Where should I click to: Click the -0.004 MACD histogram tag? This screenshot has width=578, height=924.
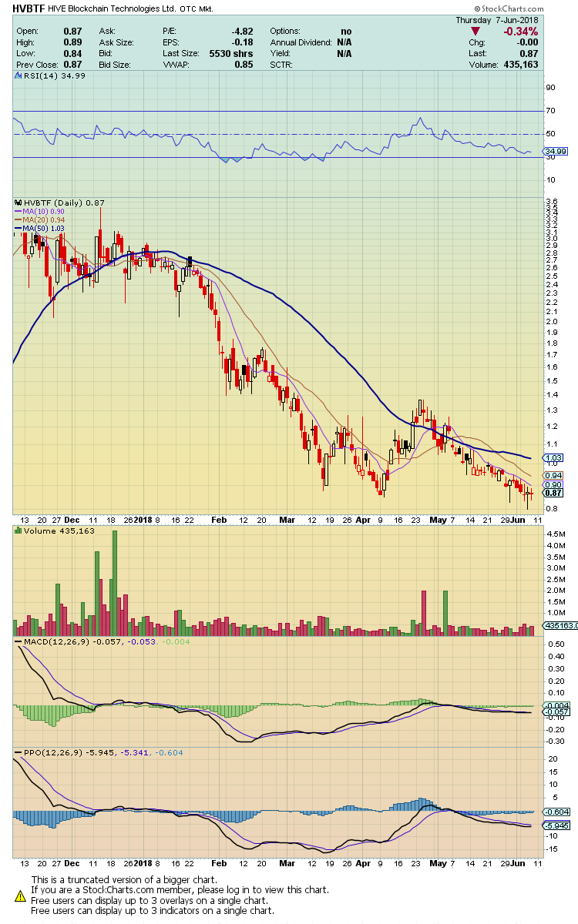[x=557, y=705]
